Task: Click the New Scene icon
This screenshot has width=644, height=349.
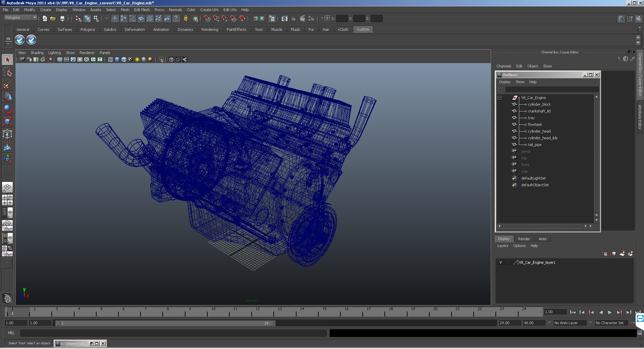Action: (45, 18)
